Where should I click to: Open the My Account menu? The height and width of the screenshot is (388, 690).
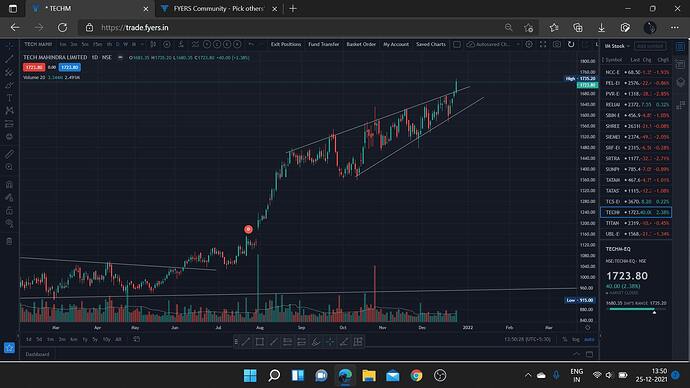tap(396, 44)
